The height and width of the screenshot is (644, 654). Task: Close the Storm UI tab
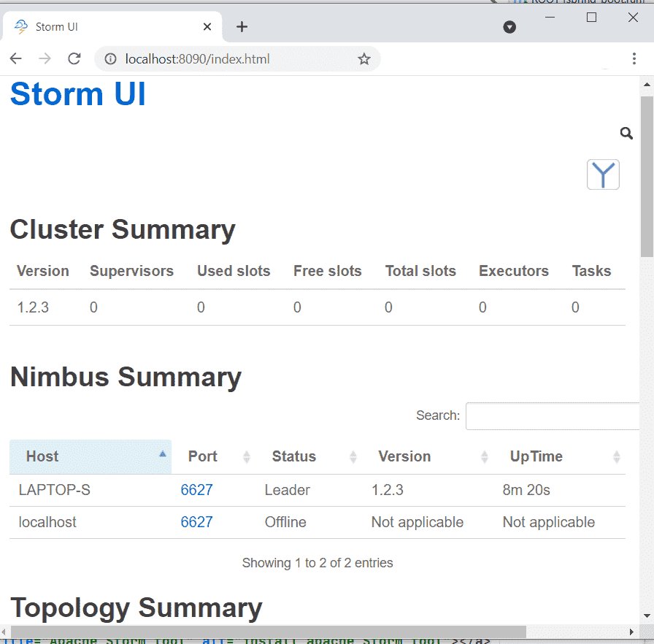coord(207,27)
